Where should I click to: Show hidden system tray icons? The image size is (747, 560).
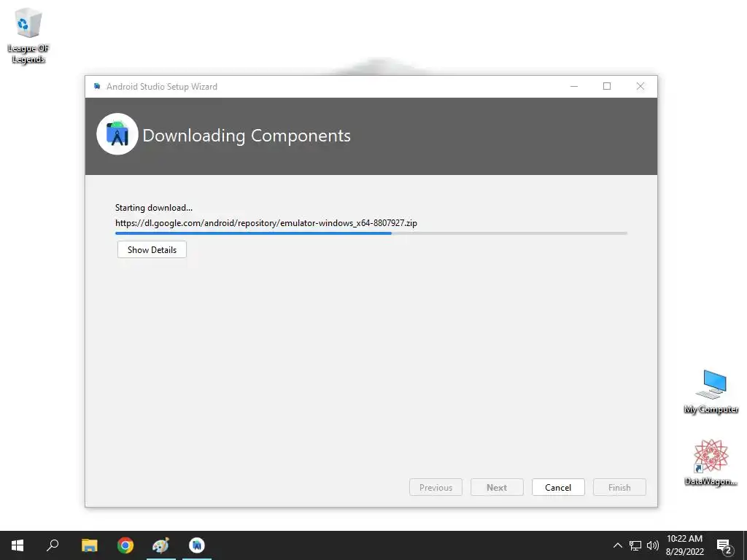pos(617,545)
